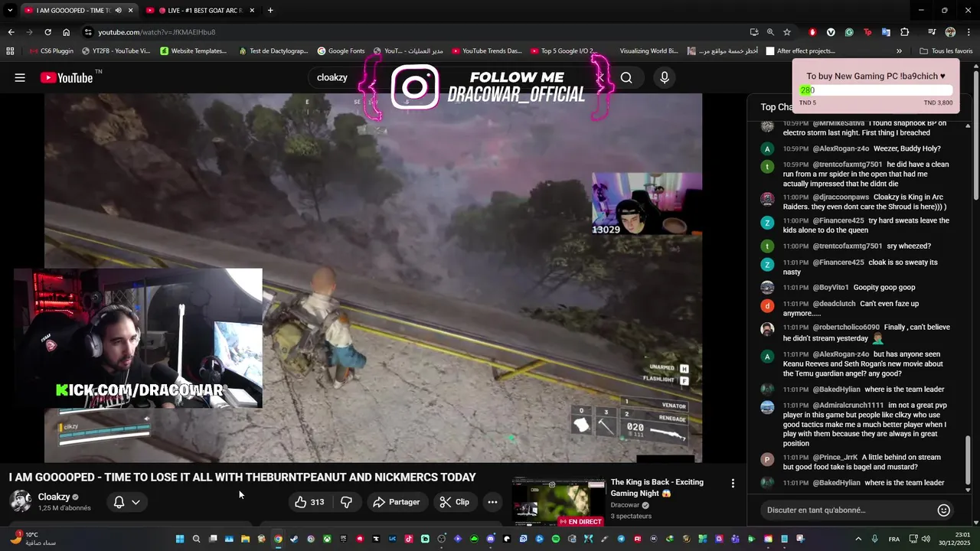Open CS6 Pluggin bookmark

[51, 51]
